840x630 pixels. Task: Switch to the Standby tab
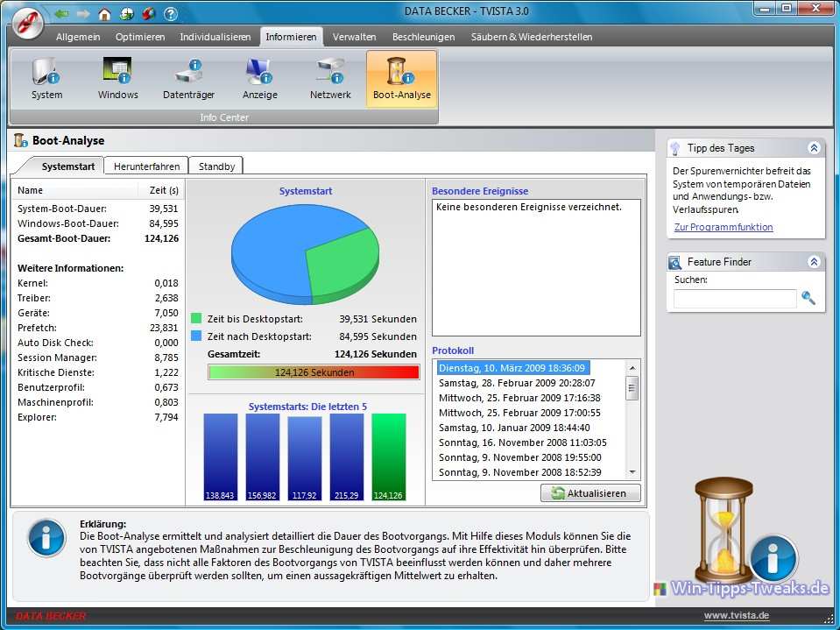(x=216, y=166)
